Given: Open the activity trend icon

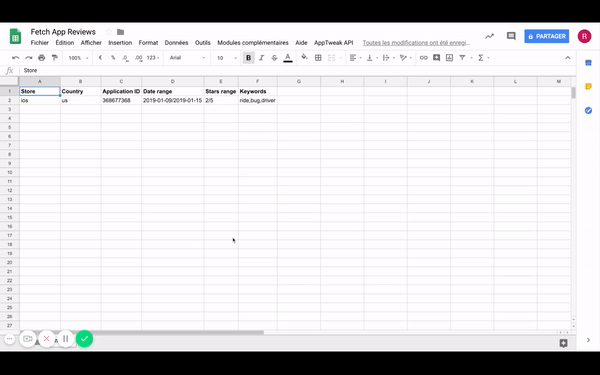Looking at the screenshot, I should click(x=489, y=36).
